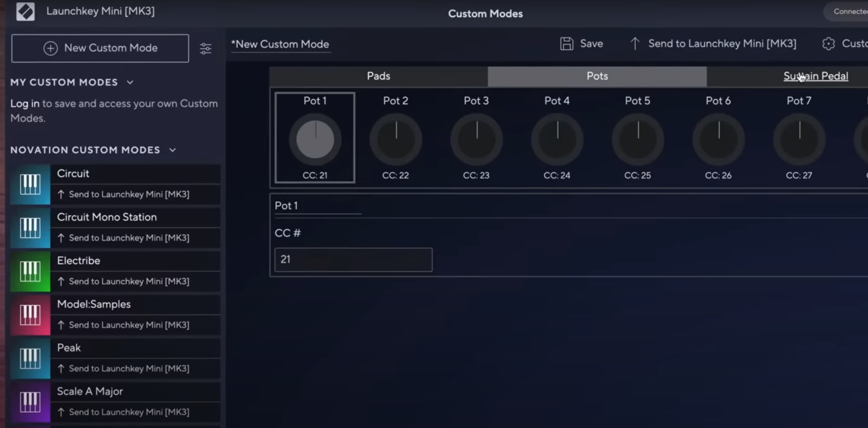This screenshot has height=428, width=868.
Task: Click the Electribe mode name
Action: click(79, 261)
